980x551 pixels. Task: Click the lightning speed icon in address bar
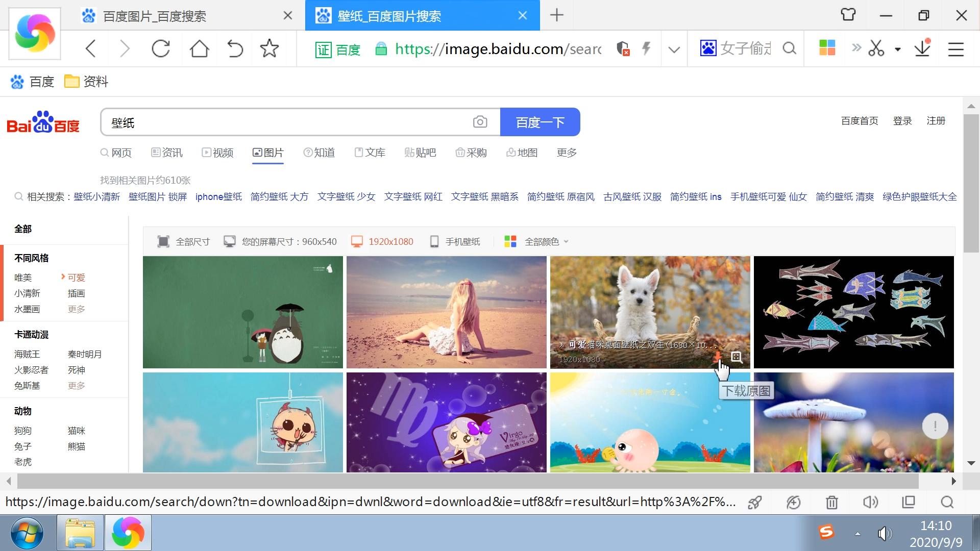pyautogui.click(x=646, y=48)
